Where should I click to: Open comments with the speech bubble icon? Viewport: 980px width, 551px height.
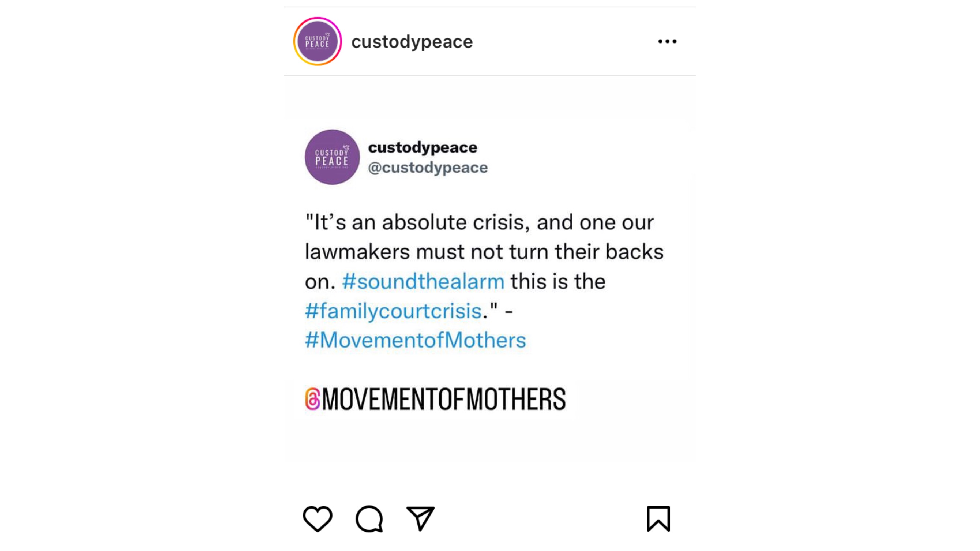[369, 518]
